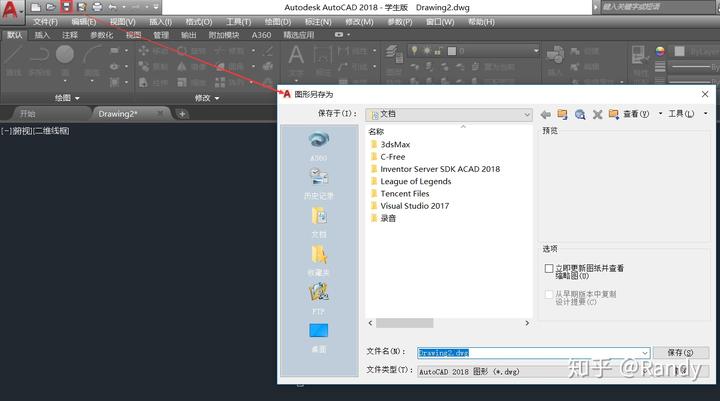Select the Favorites location in dialog sidebar
720x401 pixels.
point(319,260)
